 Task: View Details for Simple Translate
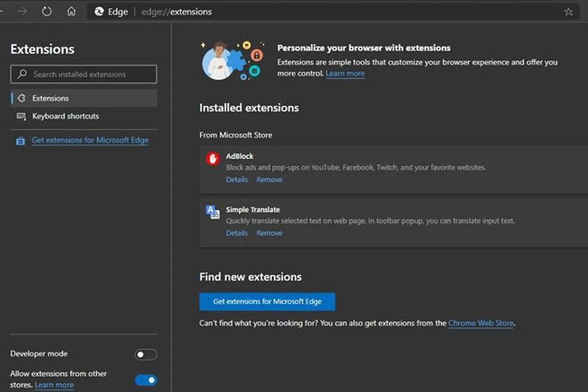(237, 233)
